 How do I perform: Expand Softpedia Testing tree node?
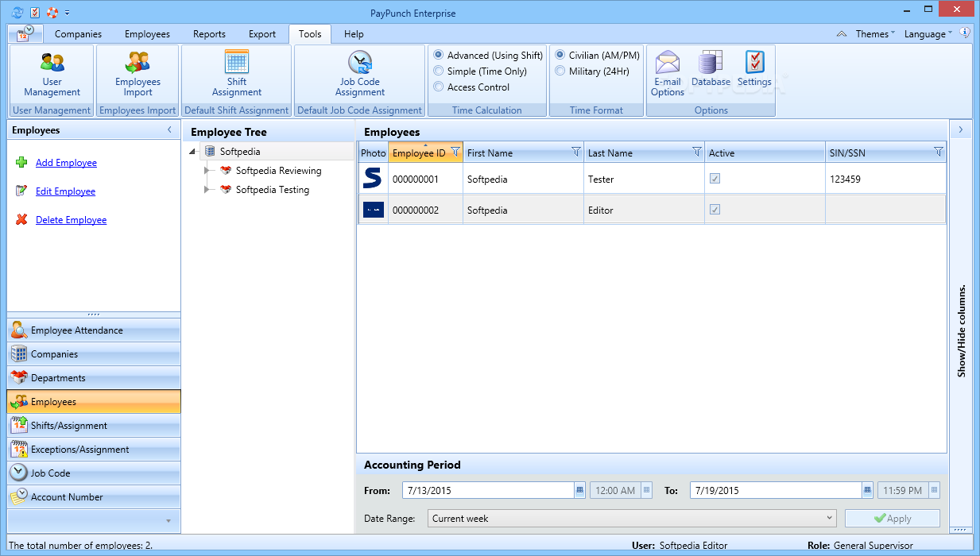tap(208, 190)
